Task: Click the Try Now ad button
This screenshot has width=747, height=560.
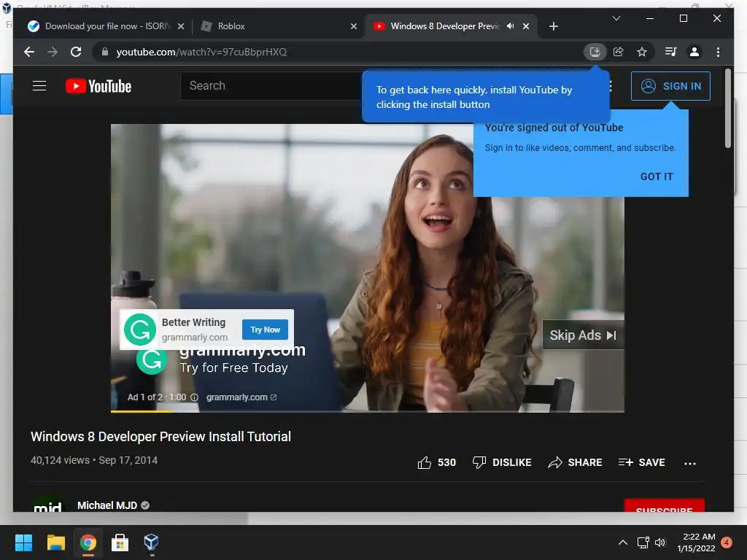Action: click(266, 330)
